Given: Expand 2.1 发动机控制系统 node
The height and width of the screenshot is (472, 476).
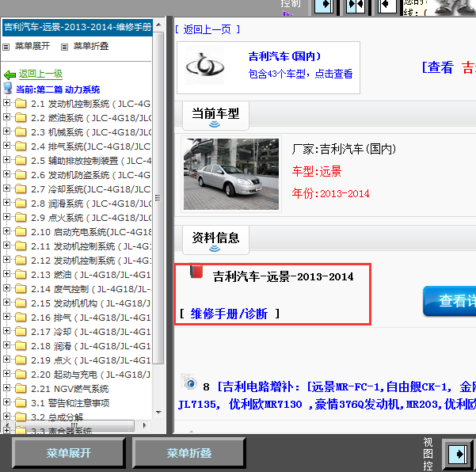Looking at the screenshot, I should [6, 103].
